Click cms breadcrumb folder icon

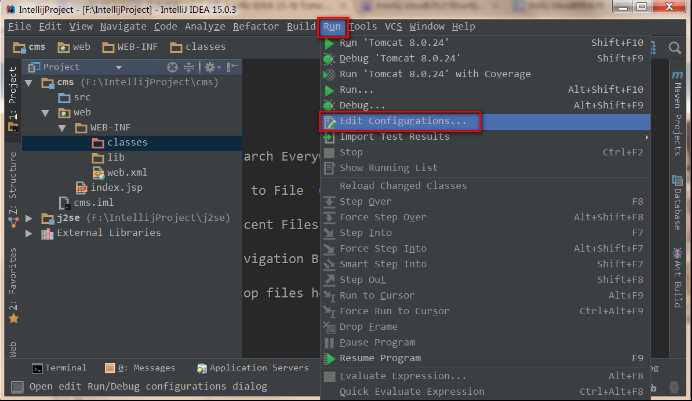(x=19, y=47)
